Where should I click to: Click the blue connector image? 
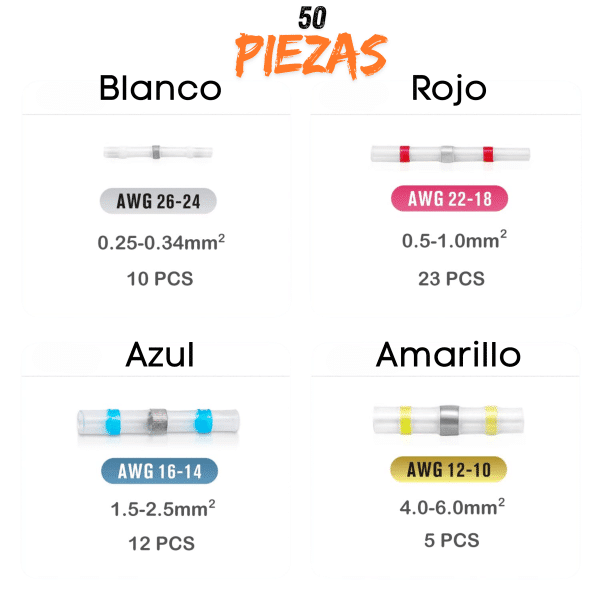pyautogui.click(x=158, y=421)
